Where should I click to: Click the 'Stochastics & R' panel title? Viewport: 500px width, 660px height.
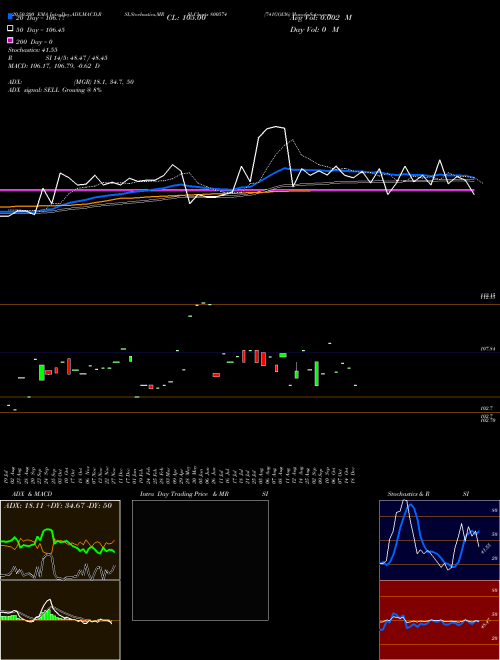tap(408, 494)
